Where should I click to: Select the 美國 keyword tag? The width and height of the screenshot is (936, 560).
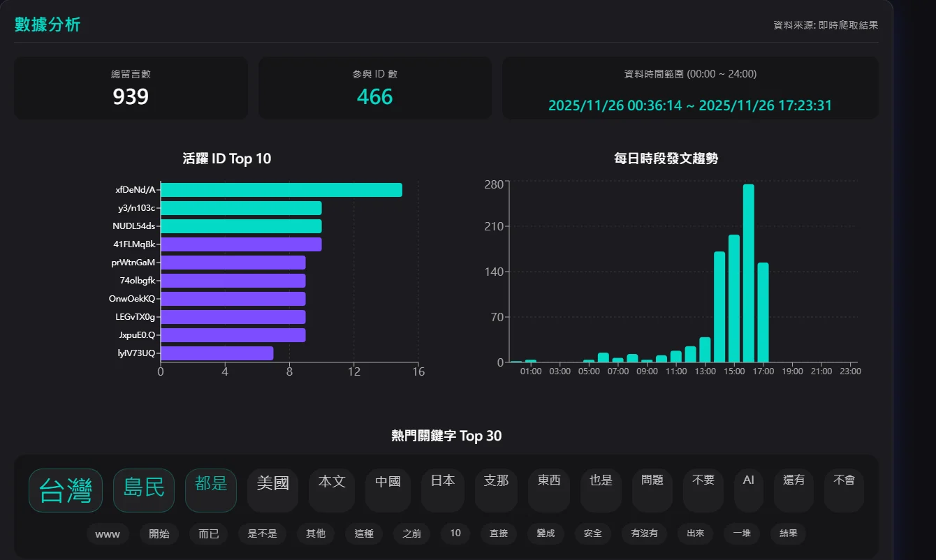coord(272,490)
